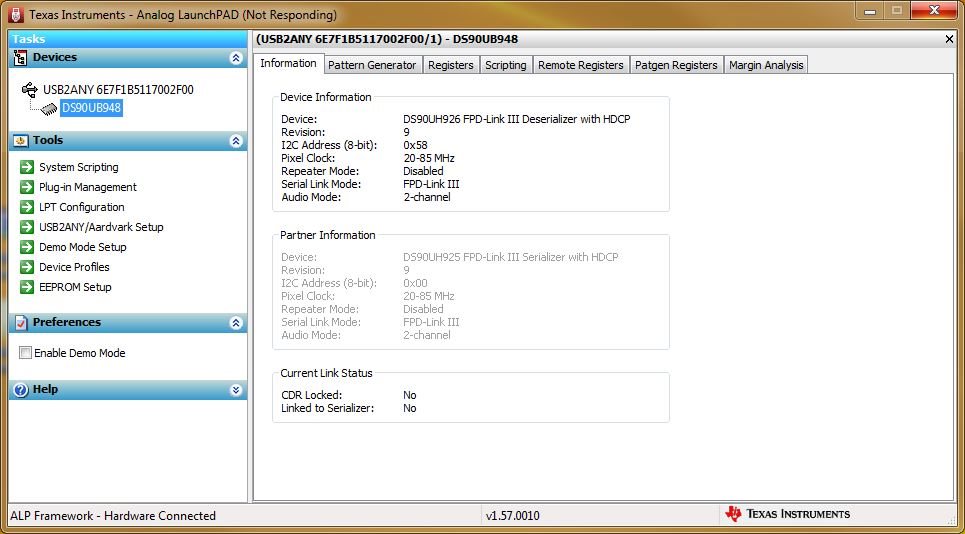965x534 pixels.
Task: Click device name DS90UH926 FPD-Link III Deserializer text
Action: (517, 119)
